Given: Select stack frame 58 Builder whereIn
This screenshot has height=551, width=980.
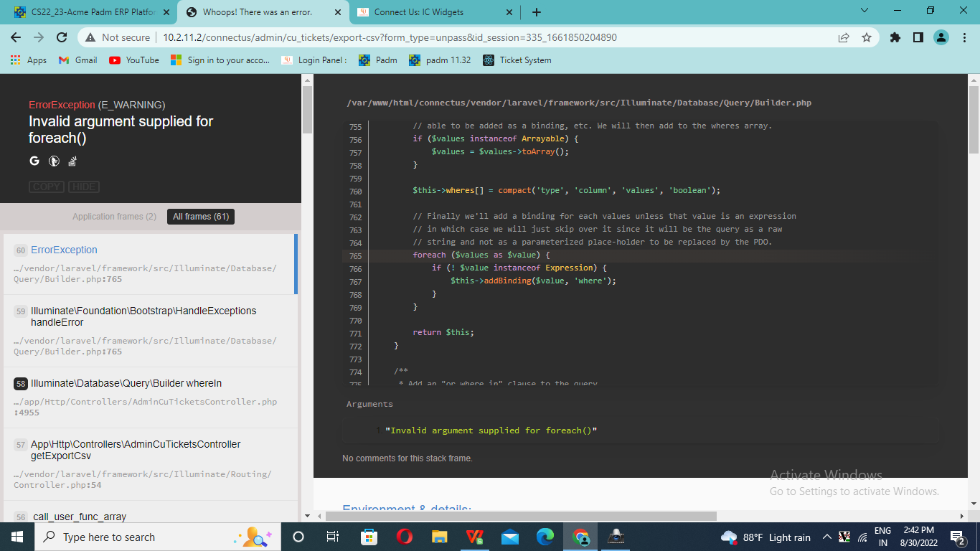Looking at the screenshot, I should coord(150,397).
